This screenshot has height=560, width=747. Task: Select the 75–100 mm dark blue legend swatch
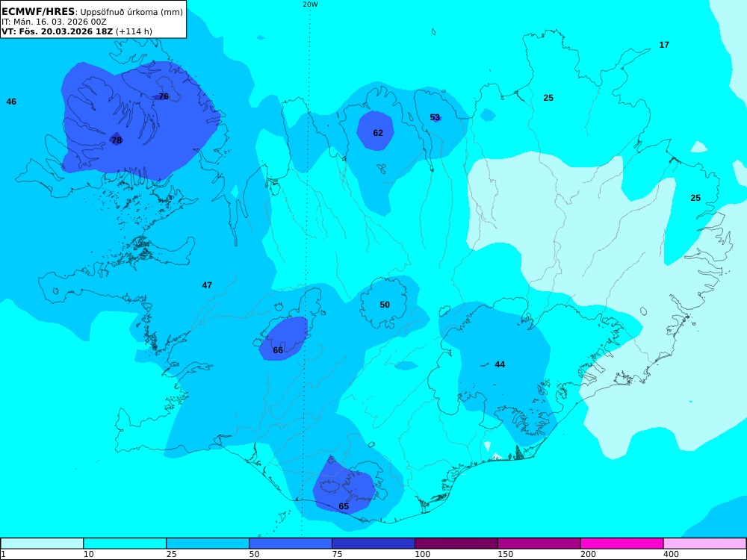coord(373,544)
